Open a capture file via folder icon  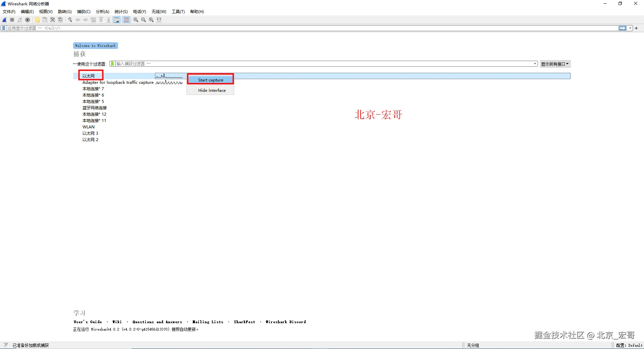pos(37,20)
